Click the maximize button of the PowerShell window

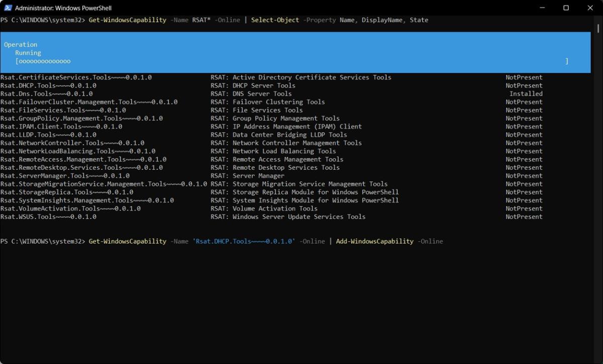pyautogui.click(x=567, y=8)
